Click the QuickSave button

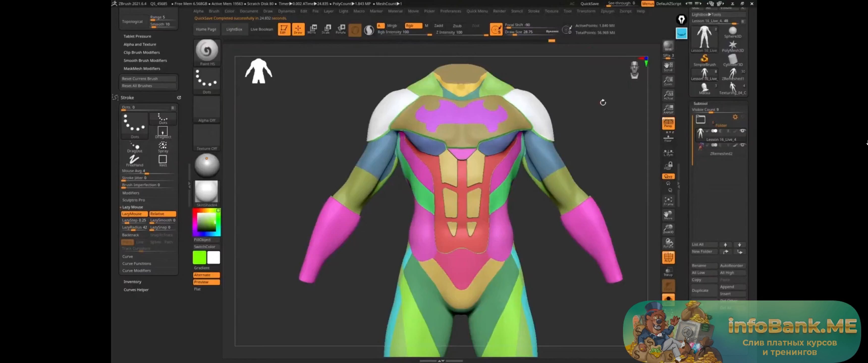click(590, 4)
